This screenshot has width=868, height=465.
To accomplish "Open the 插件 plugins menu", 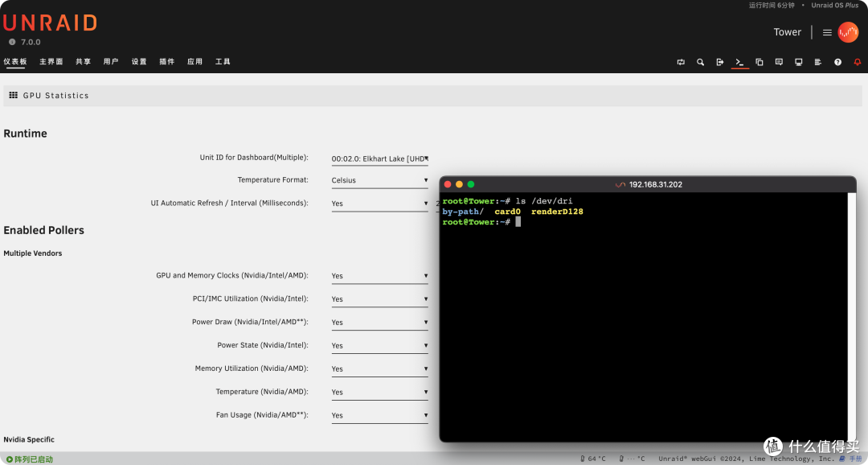I will [166, 61].
